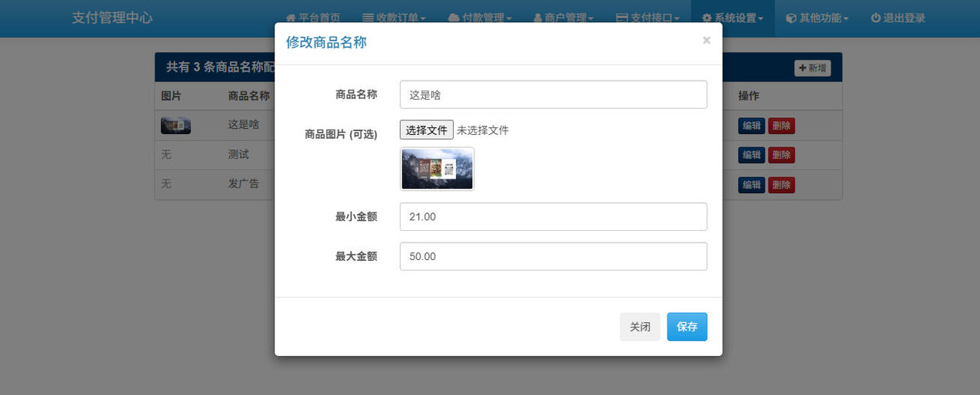The width and height of the screenshot is (980, 395).
Task: Expand the 其他功能 dropdown menu
Action: (817, 18)
